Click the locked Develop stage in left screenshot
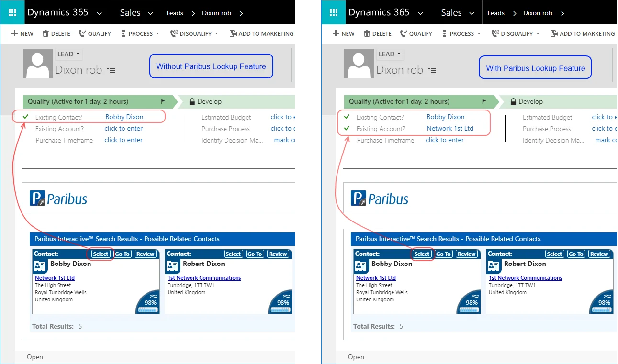Image resolution: width=618 pixels, height=364 pixels. coord(206,101)
